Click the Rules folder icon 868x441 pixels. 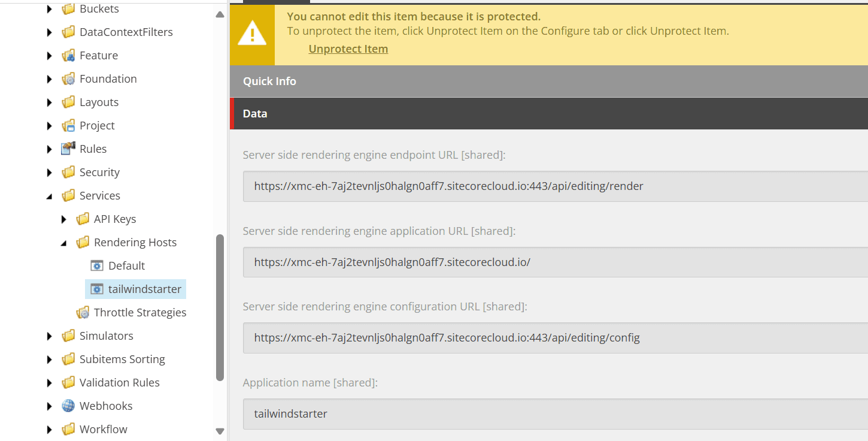(x=68, y=149)
